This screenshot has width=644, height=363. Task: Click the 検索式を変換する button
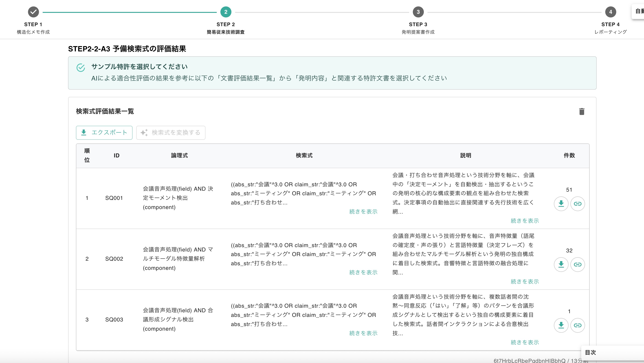click(x=171, y=133)
